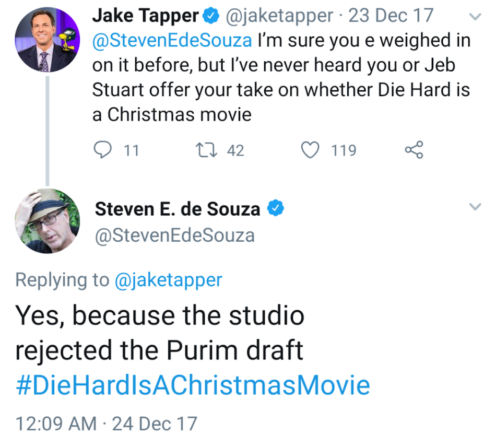Screen dimensions: 496x448
Task: Like Jake Tapper's tweet with heart icon
Action: (311, 150)
